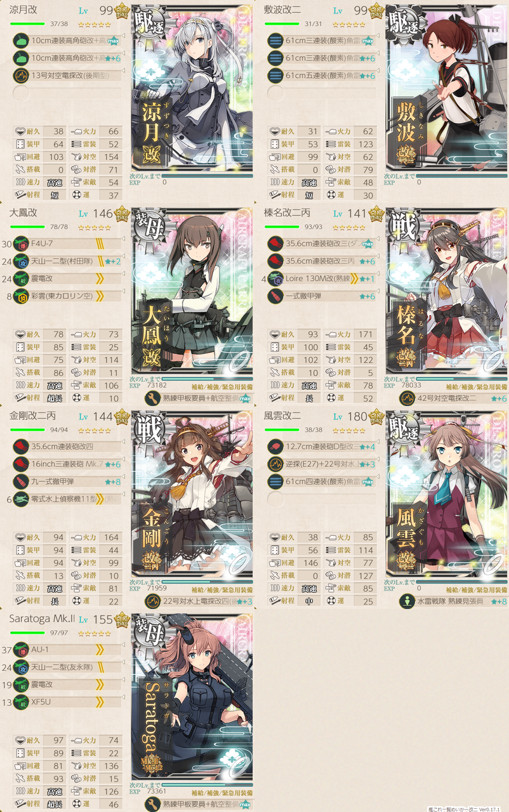Select the 九一式徹甲弾 shell icon on 金剛改二丙
Screen dimensions: 509x812
(21, 481)
